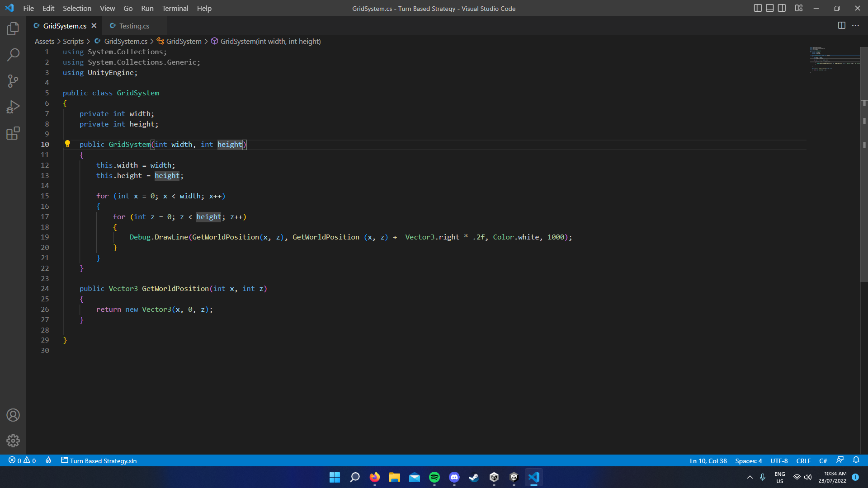Image resolution: width=868 pixels, height=488 pixels.
Task: Click the VS Code logo in title bar
Action: click(x=9, y=8)
